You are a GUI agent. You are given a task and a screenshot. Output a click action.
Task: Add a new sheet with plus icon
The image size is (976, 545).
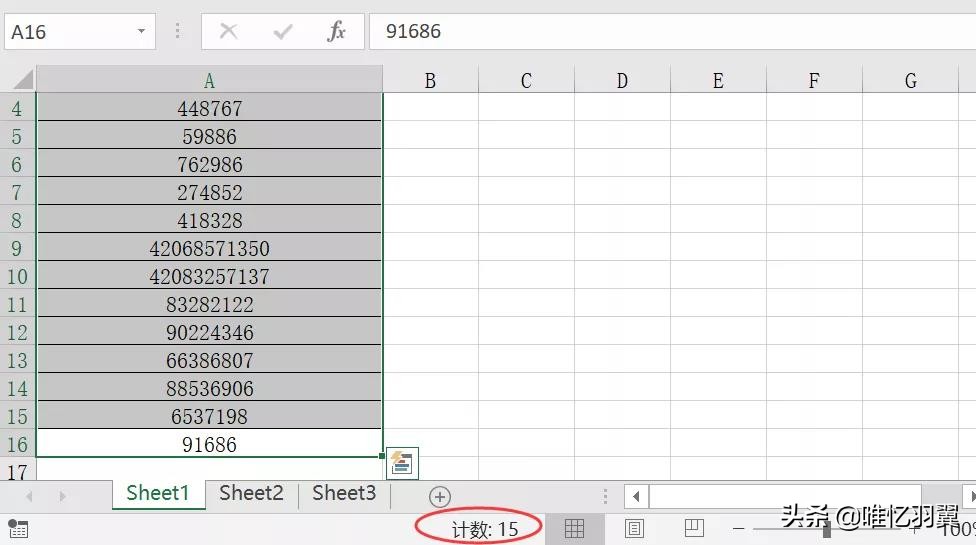pos(439,496)
